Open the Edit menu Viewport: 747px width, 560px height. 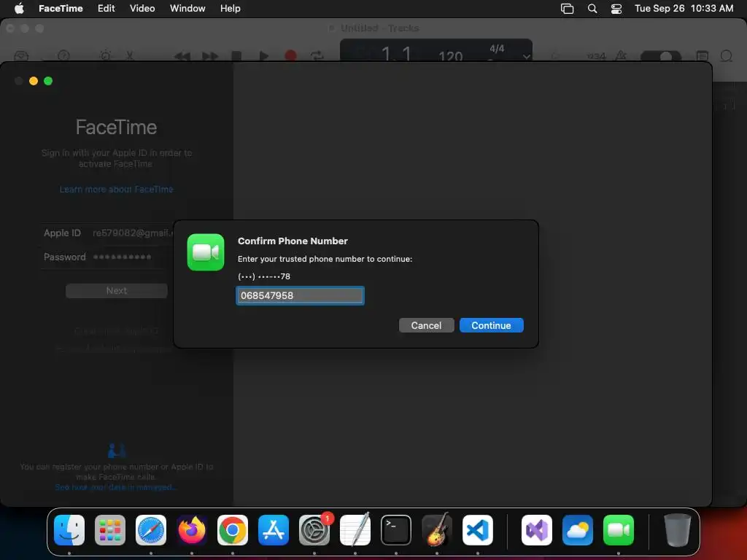click(x=107, y=8)
